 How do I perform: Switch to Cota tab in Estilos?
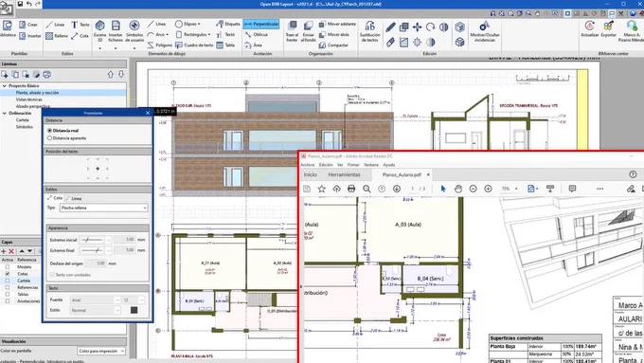coord(55,198)
